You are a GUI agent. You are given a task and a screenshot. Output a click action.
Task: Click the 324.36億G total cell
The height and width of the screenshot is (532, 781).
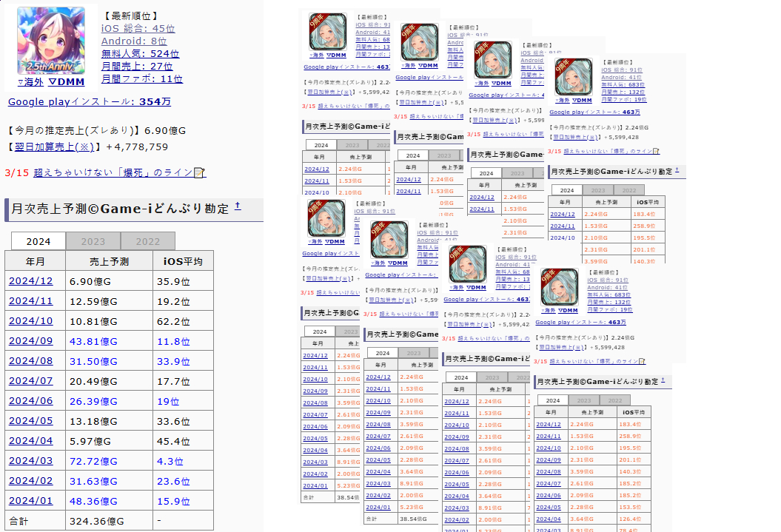109,521
